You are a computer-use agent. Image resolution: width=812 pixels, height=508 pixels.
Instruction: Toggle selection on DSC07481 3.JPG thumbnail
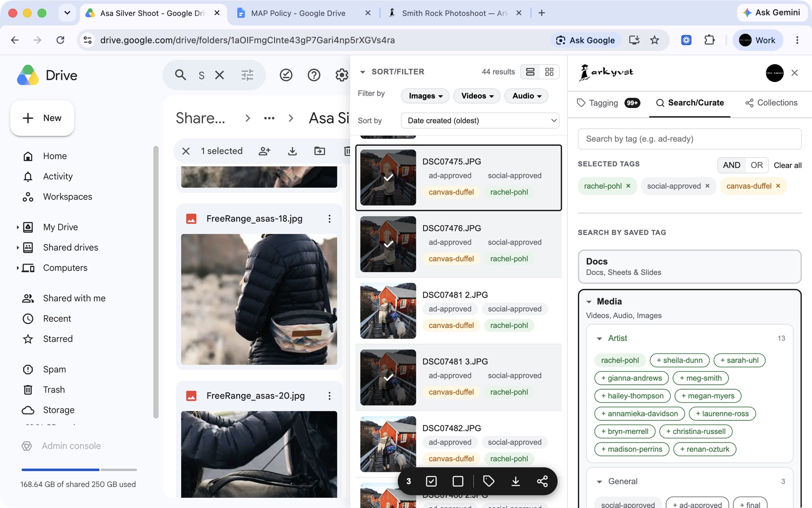(x=388, y=378)
